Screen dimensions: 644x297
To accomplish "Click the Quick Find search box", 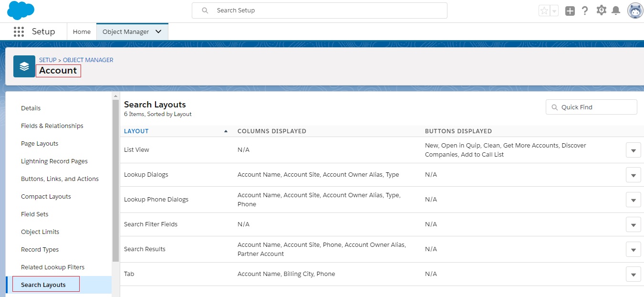I will point(592,106).
